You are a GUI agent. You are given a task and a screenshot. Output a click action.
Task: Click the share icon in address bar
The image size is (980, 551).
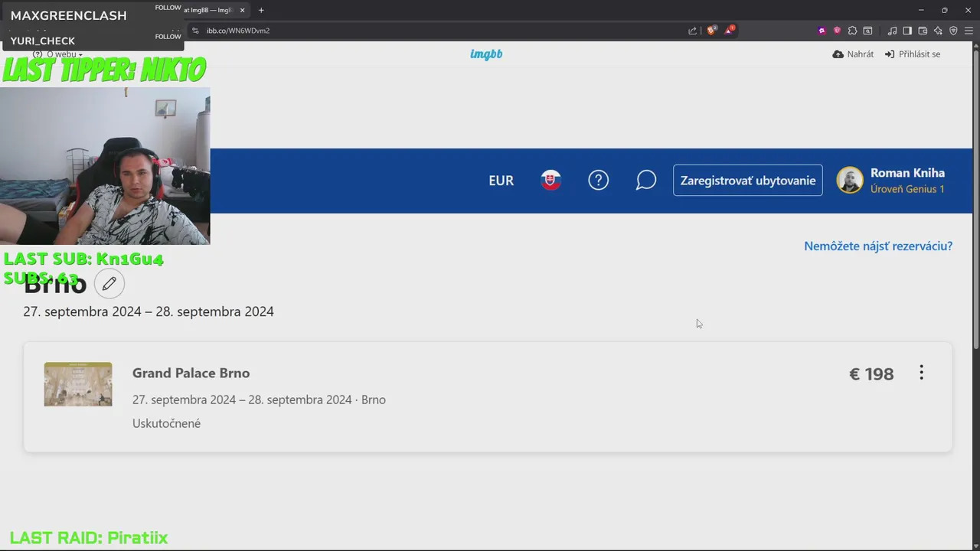tap(692, 31)
